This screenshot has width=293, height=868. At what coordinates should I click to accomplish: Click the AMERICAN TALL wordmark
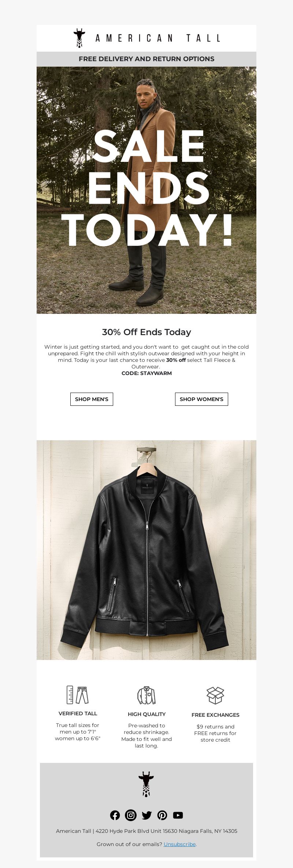158,38
